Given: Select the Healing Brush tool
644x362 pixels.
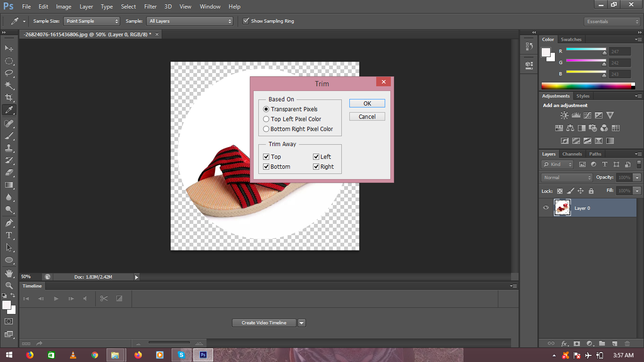Looking at the screenshot, I should tap(9, 123).
